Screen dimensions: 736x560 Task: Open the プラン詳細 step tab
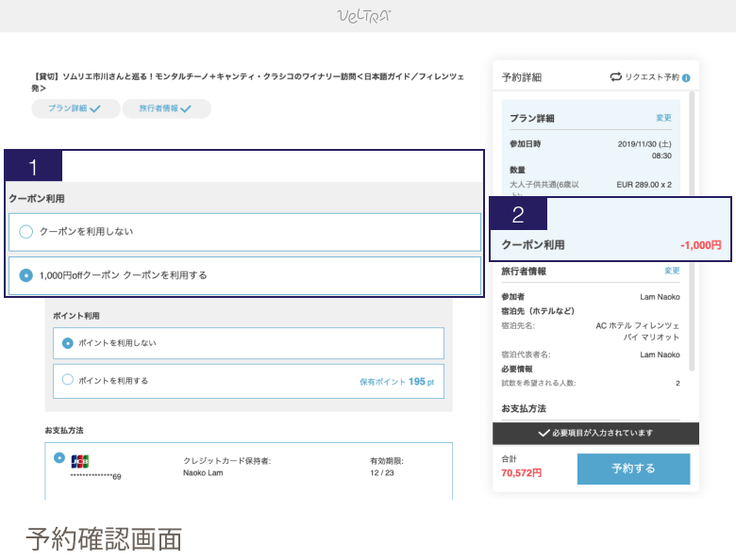75,109
